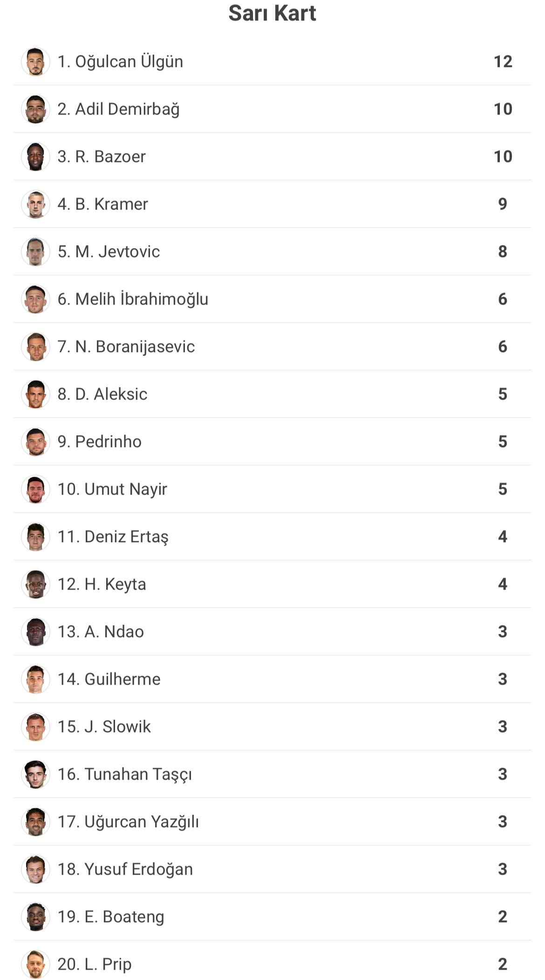Image resolution: width=545 pixels, height=980 pixels.
Task: Select D. Aleksic's profile photo
Action: [x=35, y=394]
